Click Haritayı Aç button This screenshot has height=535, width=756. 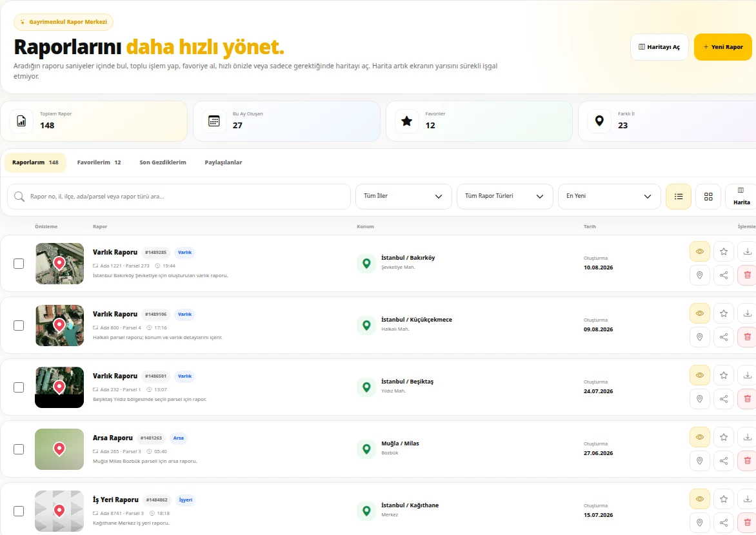(x=659, y=47)
